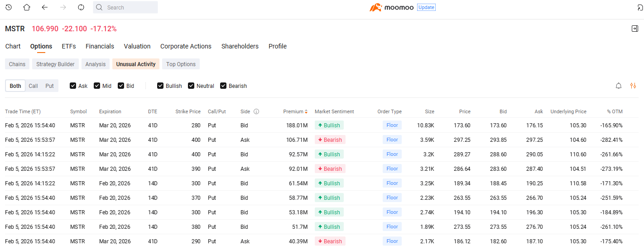Open alert bell notifications icon
The width and height of the screenshot is (644, 246).
(x=619, y=86)
